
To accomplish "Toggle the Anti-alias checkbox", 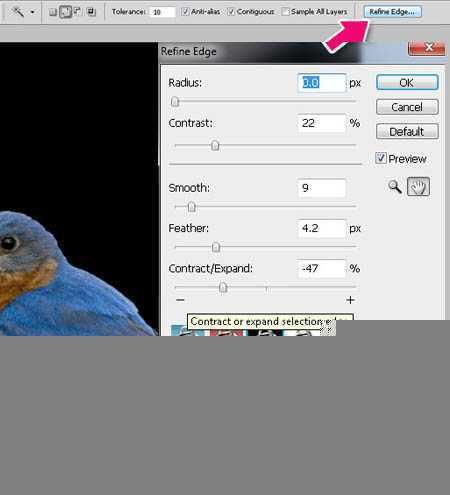I will [x=185, y=12].
